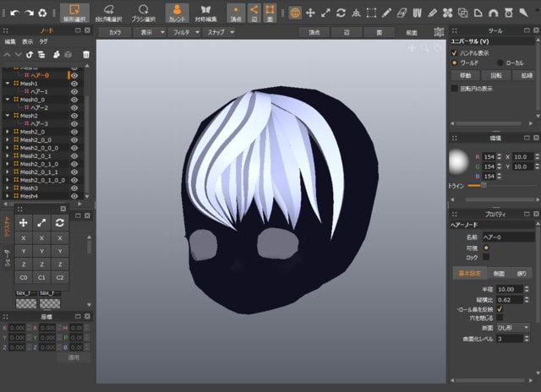Click the white material preview sphere

coord(458,161)
